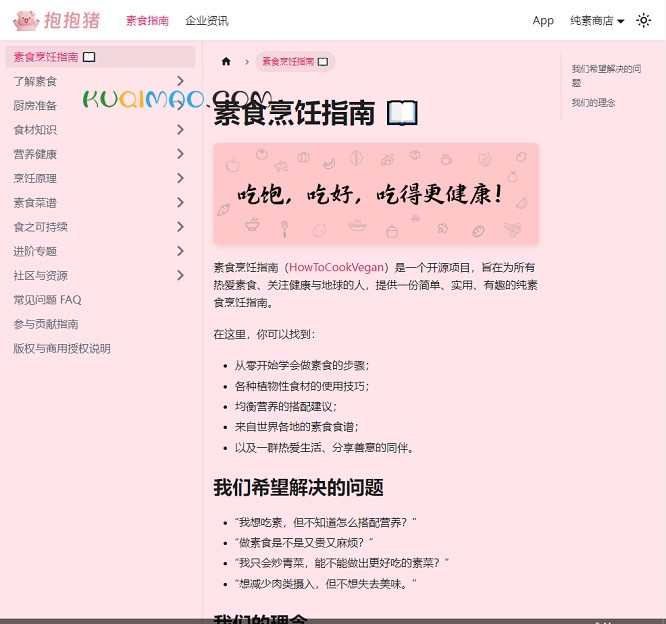Image resolution: width=666 pixels, height=624 pixels.
Task: Click the list item 各种植物性食材的使用技巧
Action: pos(302,386)
